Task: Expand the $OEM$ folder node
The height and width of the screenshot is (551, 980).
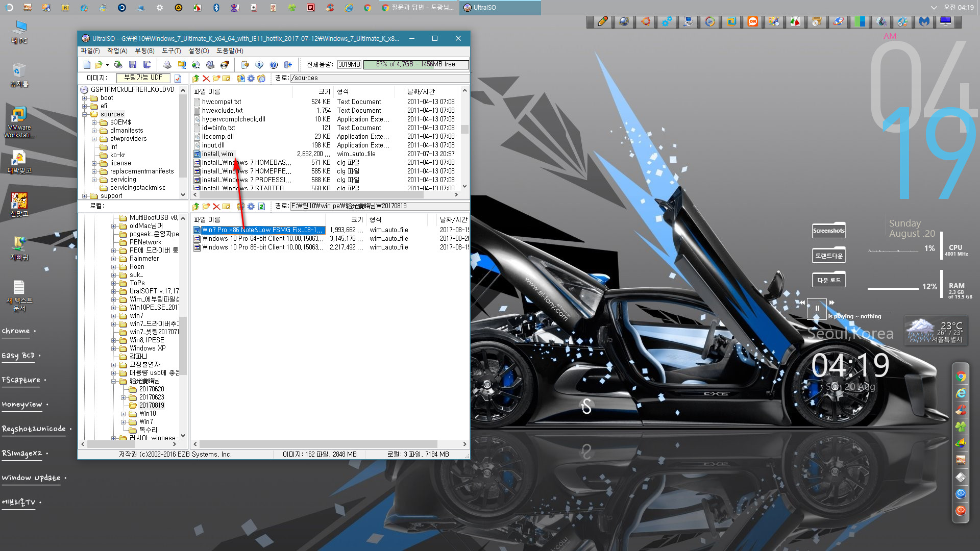Action: click(x=94, y=122)
